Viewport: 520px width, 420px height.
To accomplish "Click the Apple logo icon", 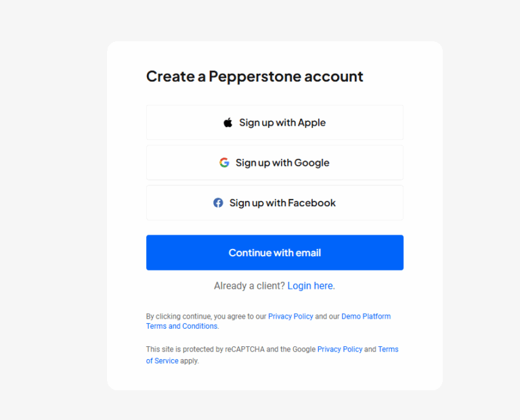I will (228, 122).
